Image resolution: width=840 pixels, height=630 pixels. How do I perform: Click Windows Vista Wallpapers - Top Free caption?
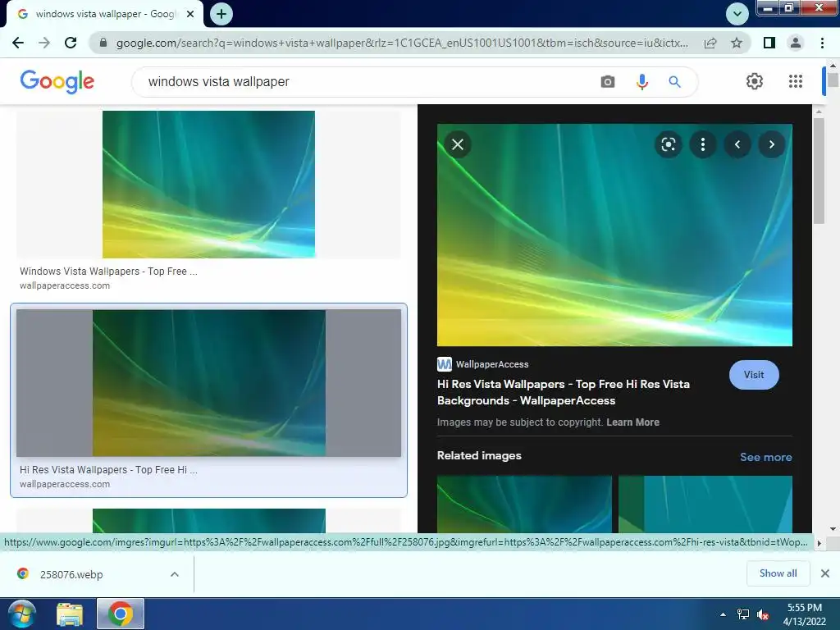pyautogui.click(x=109, y=271)
